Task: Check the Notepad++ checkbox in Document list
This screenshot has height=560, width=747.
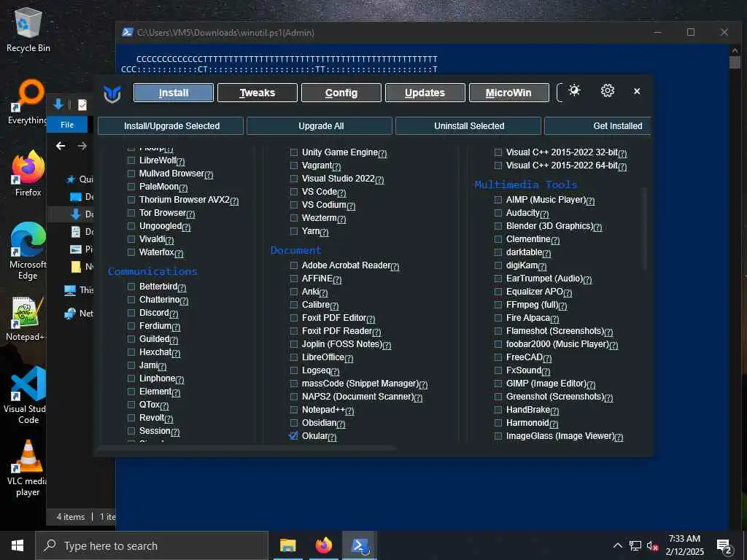Action: (x=294, y=410)
